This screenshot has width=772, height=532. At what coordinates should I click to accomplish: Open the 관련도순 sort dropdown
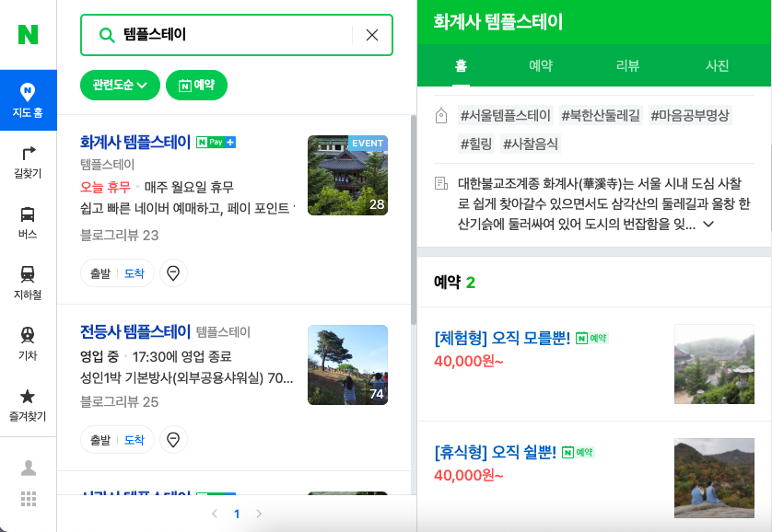[120, 85]
